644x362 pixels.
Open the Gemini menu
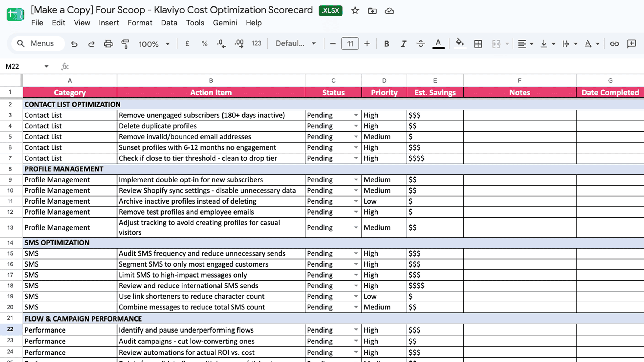tap(225, 23)
